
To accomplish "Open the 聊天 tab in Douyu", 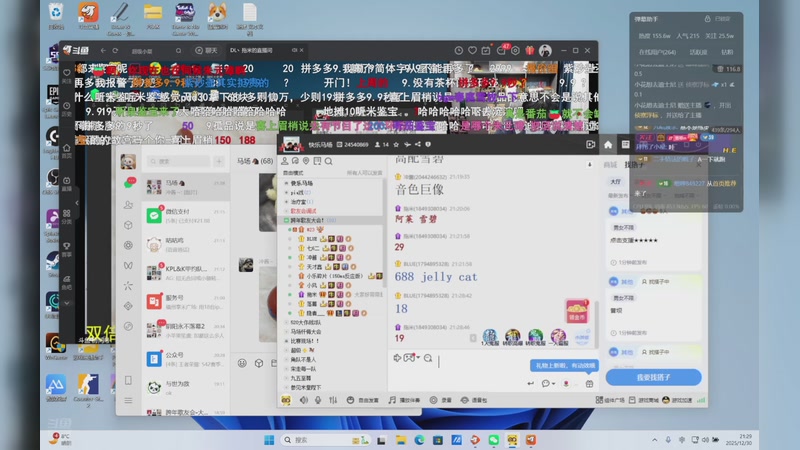I will 207,51.
